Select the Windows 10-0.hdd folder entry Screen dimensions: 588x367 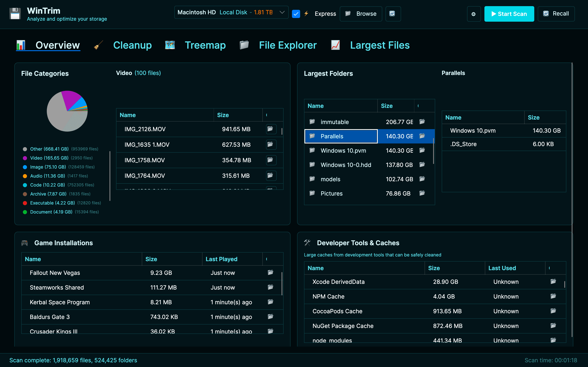click(346, 165)
